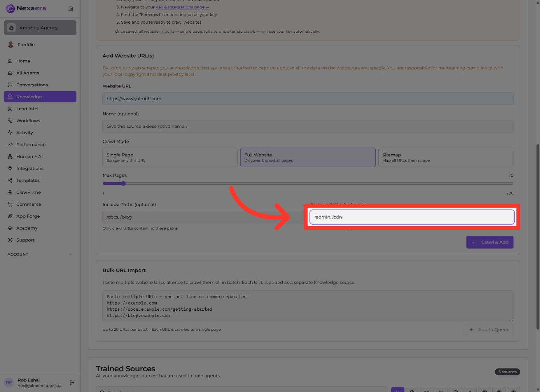Image resolution: width=540 pixels, height=392 pixels.
Task: Click the Commerce cart icon
Action: [x=10, y=205]
